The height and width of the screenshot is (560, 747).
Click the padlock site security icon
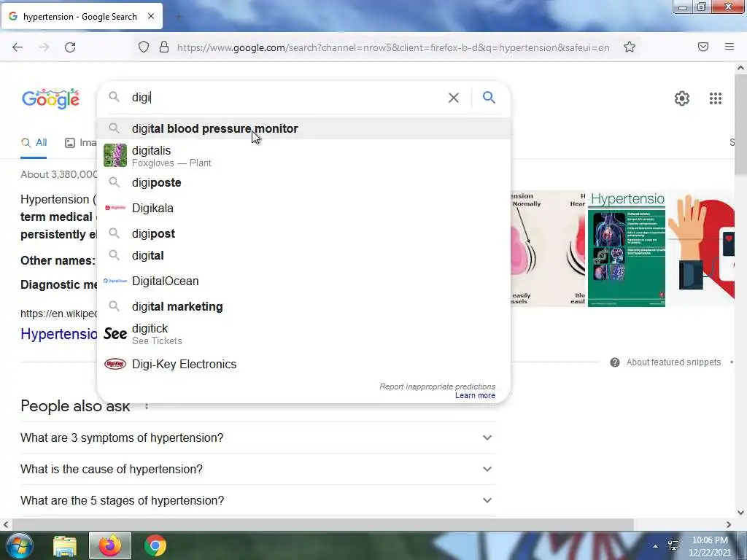click(x=164, y=47)
